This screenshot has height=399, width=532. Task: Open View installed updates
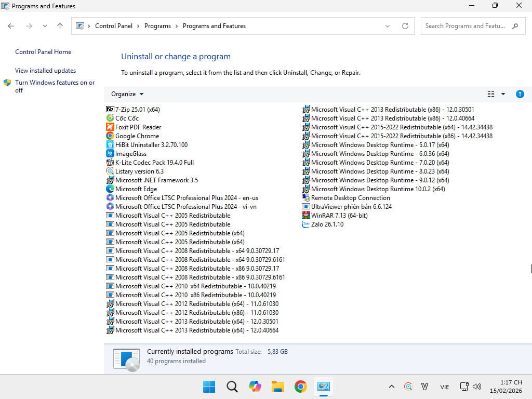[x=46, y=71]
